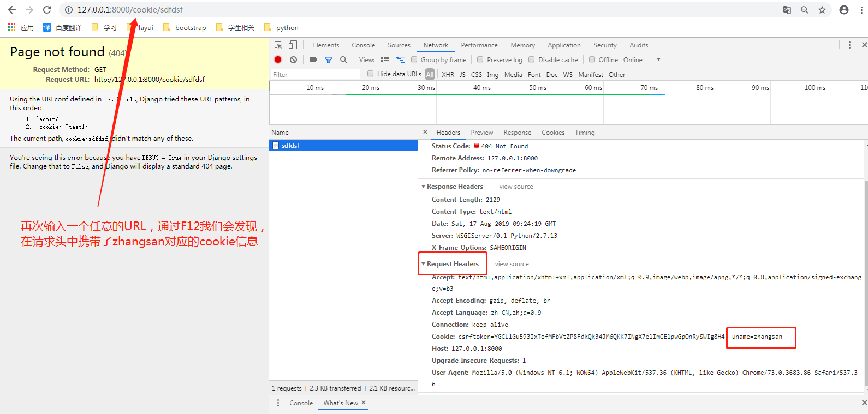Collapse the Request Headers section
The image size is (868, 414).
click(x=423, y=264)
